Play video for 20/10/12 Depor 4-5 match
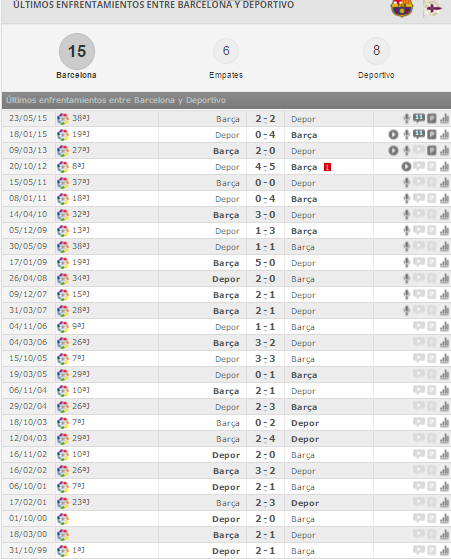451x559 pixels. 406,166
